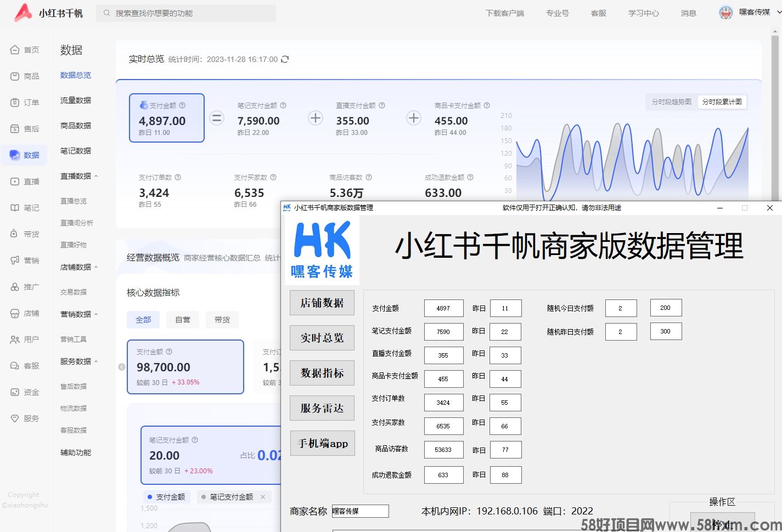The image size is (782, 532).
Task: Click the top search input box
Action: [x=186, y=13]
